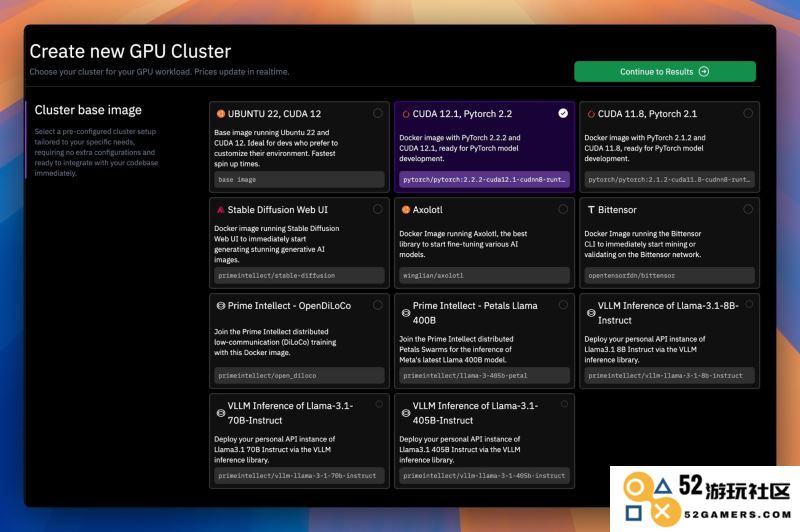The height and width of the screenshot is (532, 800).
Task: Click the primeintellect/open_diloco image tag
Action: point(299,375)
